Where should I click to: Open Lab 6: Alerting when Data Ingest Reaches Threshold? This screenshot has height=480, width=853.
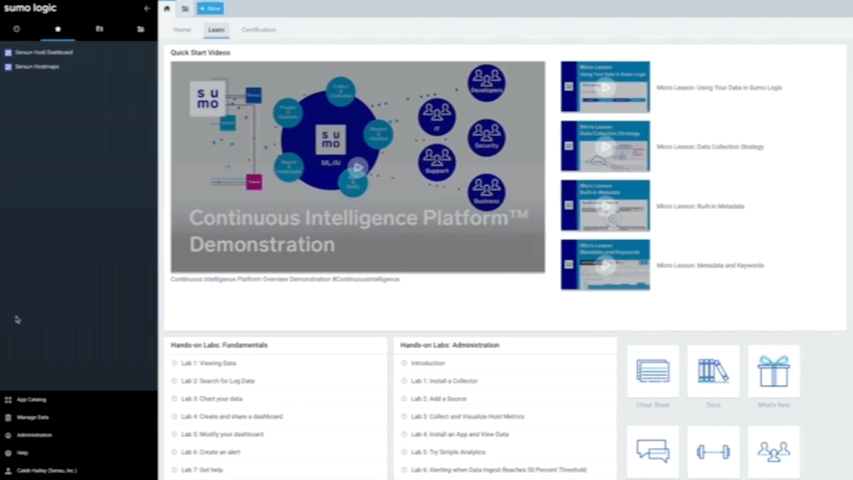tap(498, 470)
